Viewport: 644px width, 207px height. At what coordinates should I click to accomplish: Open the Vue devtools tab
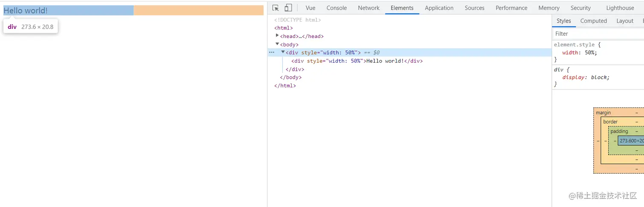pyautogui.click(x=310, y=8)
